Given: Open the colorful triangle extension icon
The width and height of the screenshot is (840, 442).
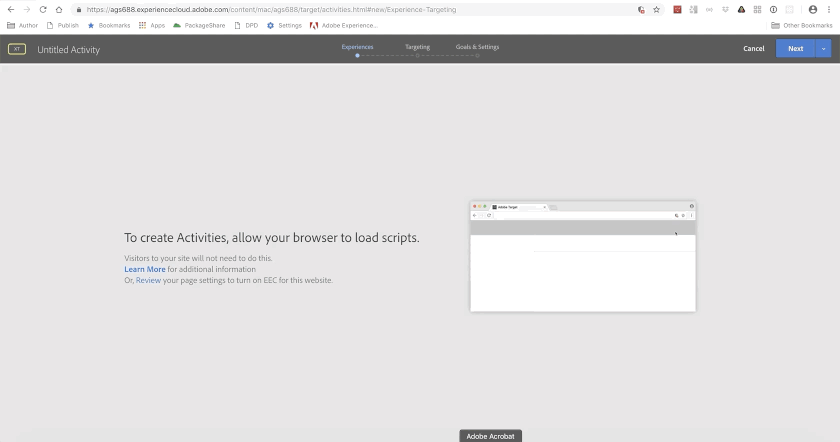Looking at the screenshot, I should click(741, 10).
